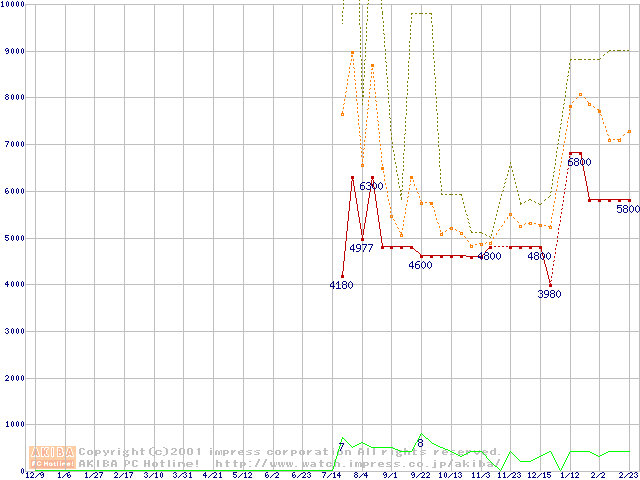The height and width of the screenshot is (480, 640).
Task: Click the 4180 price data label
Action: [x=341, y=285]
